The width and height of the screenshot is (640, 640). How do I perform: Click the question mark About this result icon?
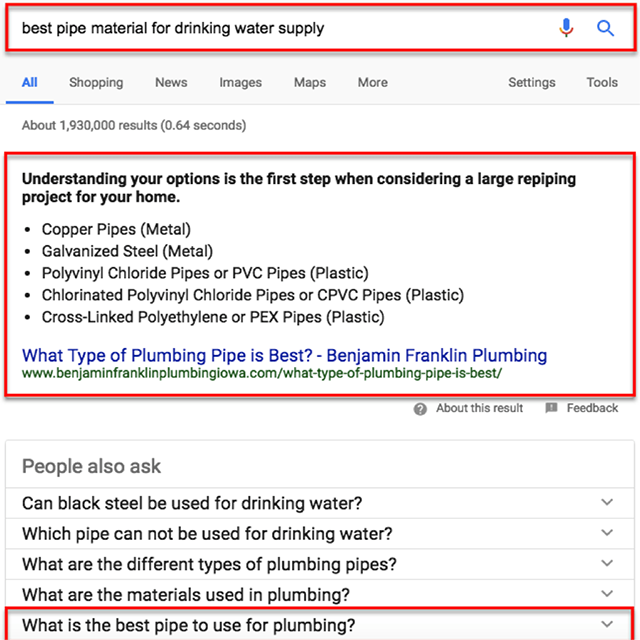coord(420,408)
